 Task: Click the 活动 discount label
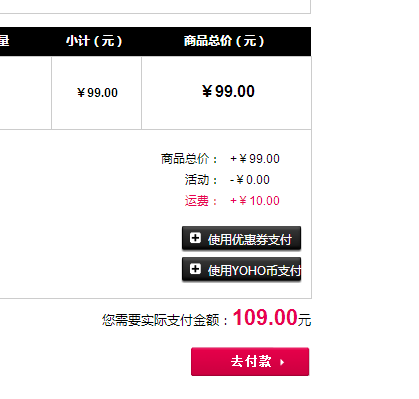point(201,180)
